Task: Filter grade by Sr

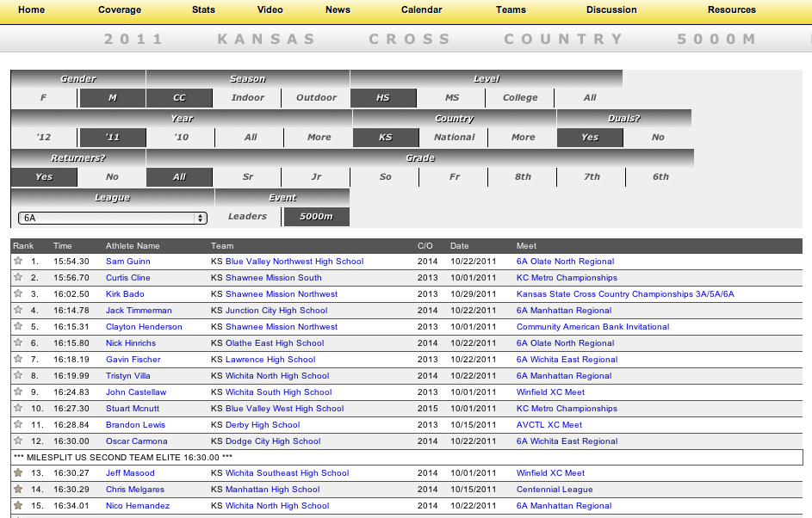Action: (x=247, y=177)
